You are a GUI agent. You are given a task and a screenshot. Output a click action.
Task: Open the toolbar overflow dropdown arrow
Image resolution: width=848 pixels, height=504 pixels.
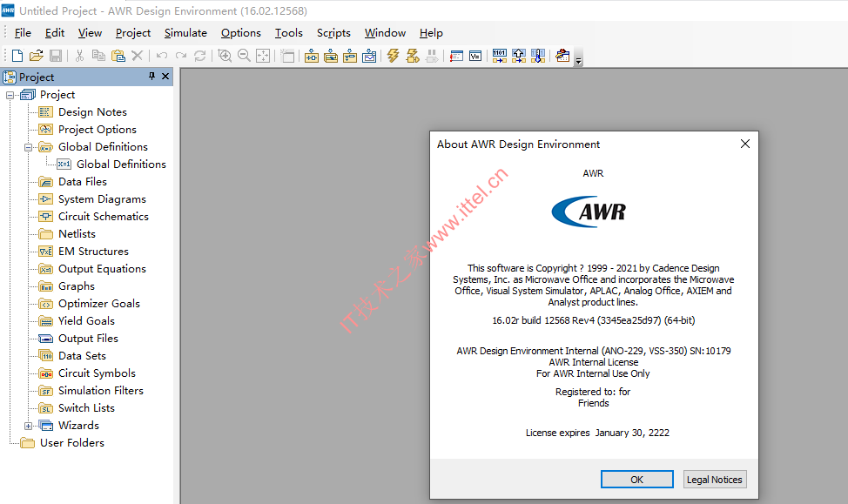pyautogui.click(x=579, y=61)
